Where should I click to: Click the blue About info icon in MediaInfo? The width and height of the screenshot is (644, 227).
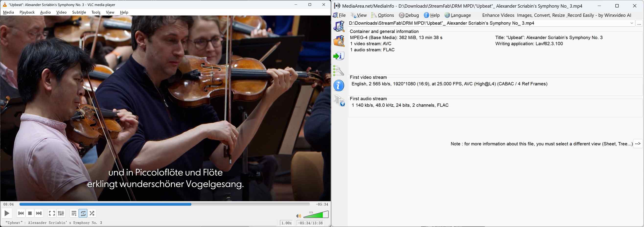click(x=339, y=86)
